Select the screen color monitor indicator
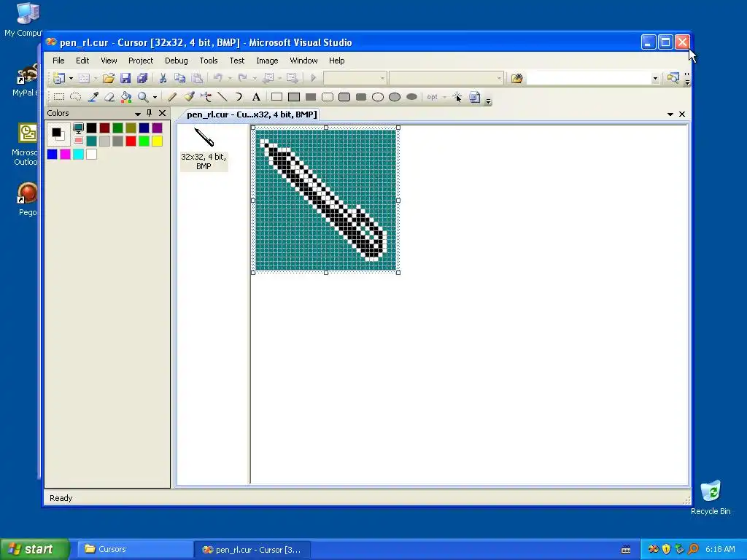The width and height of the screenshot is (747, 560). [79, 128]
